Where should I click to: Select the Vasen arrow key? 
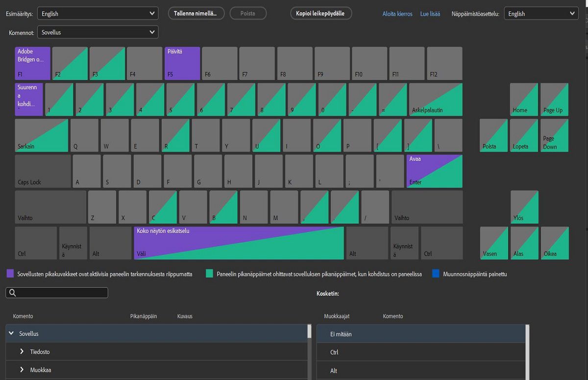[494, 243]
